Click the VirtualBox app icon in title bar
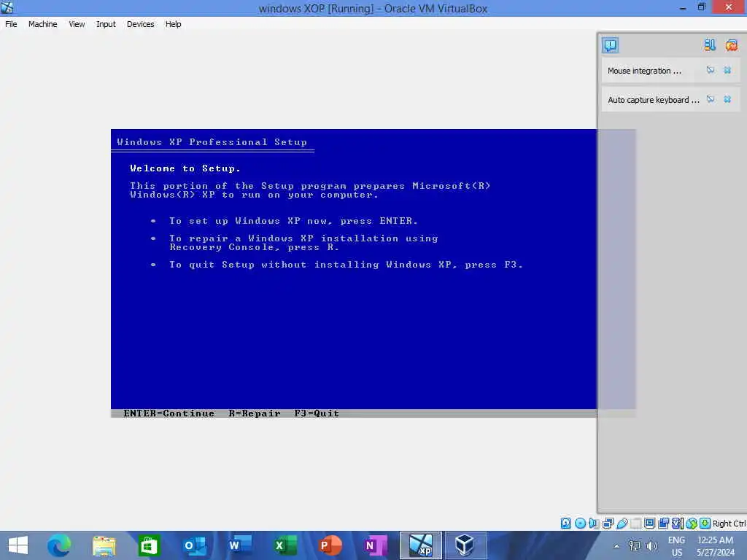 [x=7, y=7]
